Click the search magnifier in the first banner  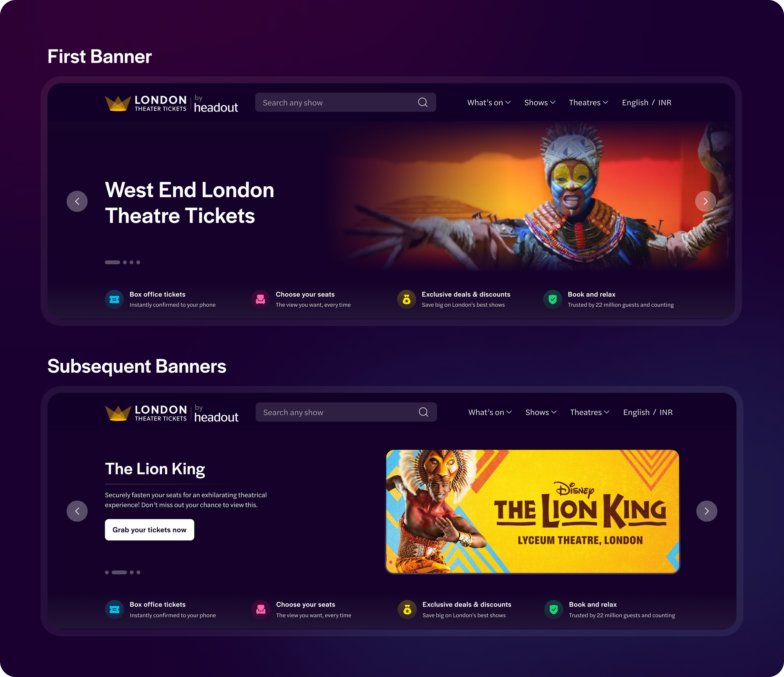coord(423,102)
